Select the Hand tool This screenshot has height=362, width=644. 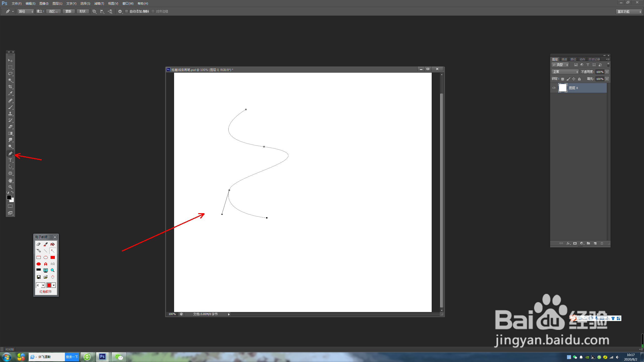(x=10, y=180)
